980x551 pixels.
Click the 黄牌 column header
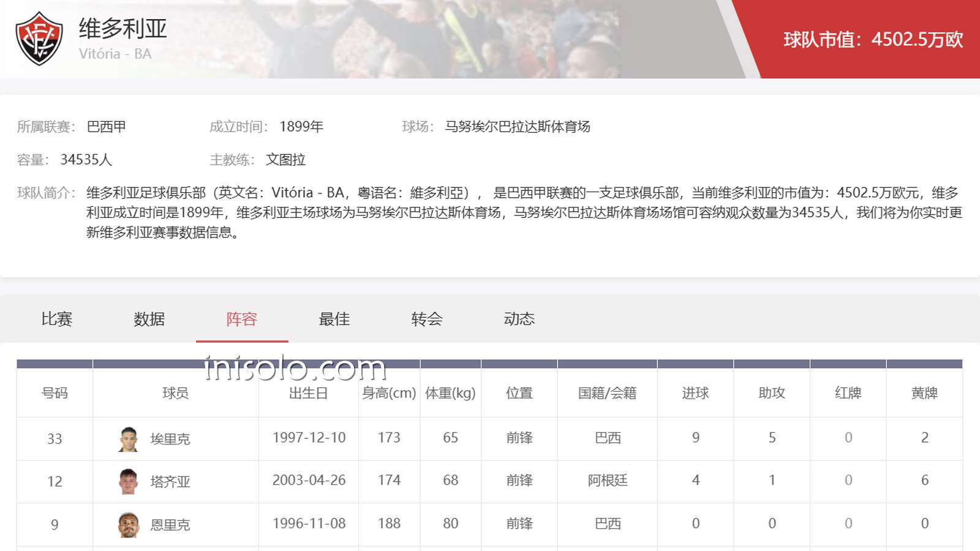925,393
